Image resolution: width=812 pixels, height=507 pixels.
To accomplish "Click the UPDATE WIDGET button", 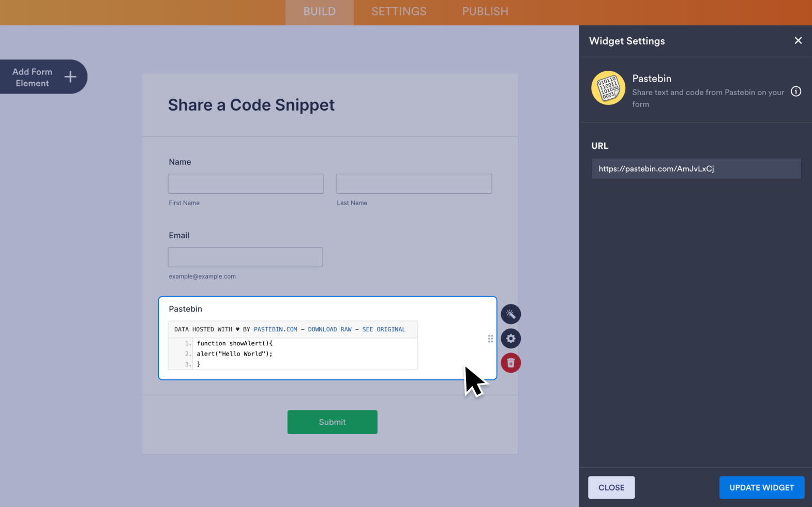I will [x=761, y=487].
